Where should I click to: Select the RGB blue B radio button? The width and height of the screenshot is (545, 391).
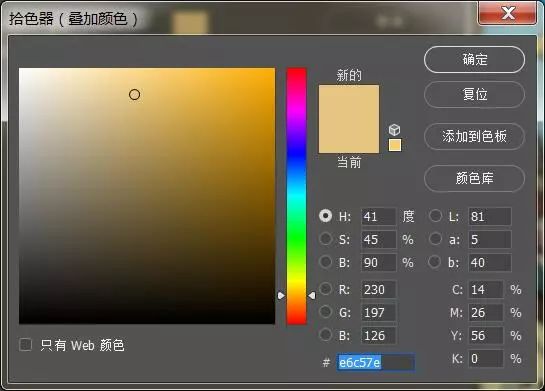tap(326, 335)
